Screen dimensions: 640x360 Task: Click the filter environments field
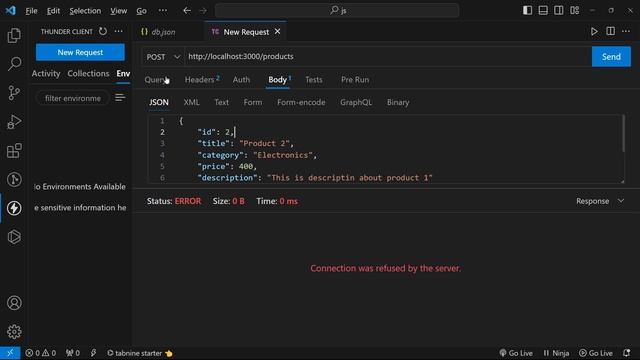pyautogui.click(x=73, y=98)
